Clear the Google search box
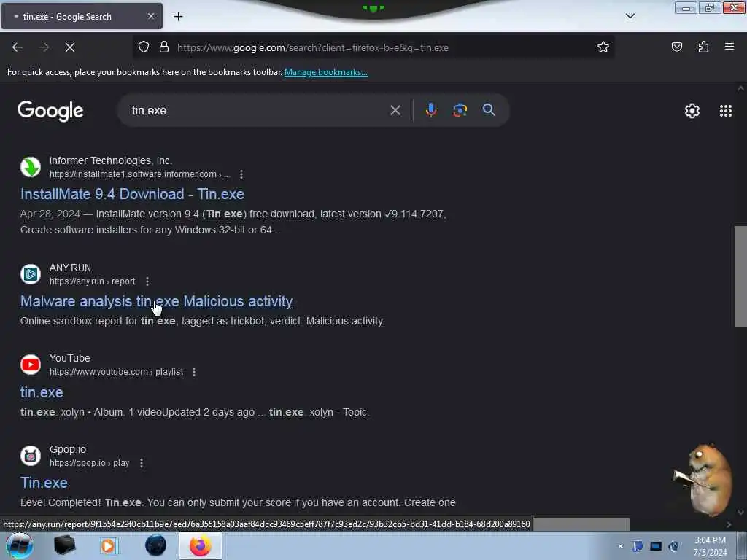This screenshot has width=747, height=560. click(395, 111)
